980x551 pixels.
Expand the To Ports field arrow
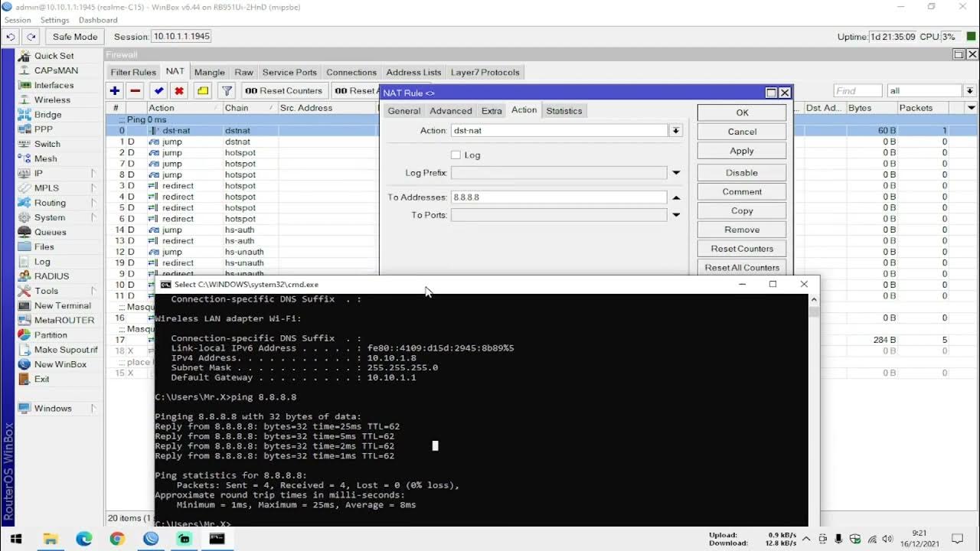click(x=676, y=215)
